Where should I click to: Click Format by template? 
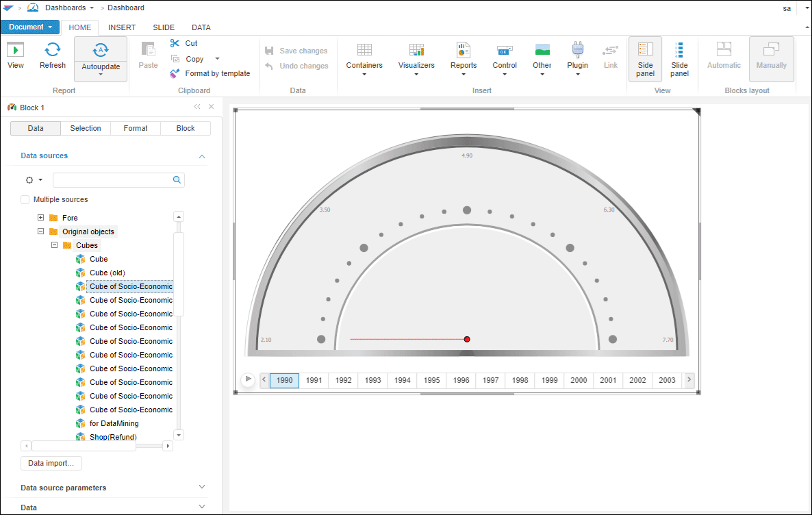[x=217, y=73]
